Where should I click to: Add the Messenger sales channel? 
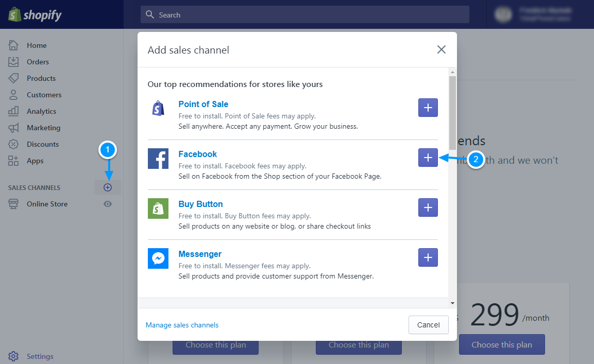(x=428, y=257)
